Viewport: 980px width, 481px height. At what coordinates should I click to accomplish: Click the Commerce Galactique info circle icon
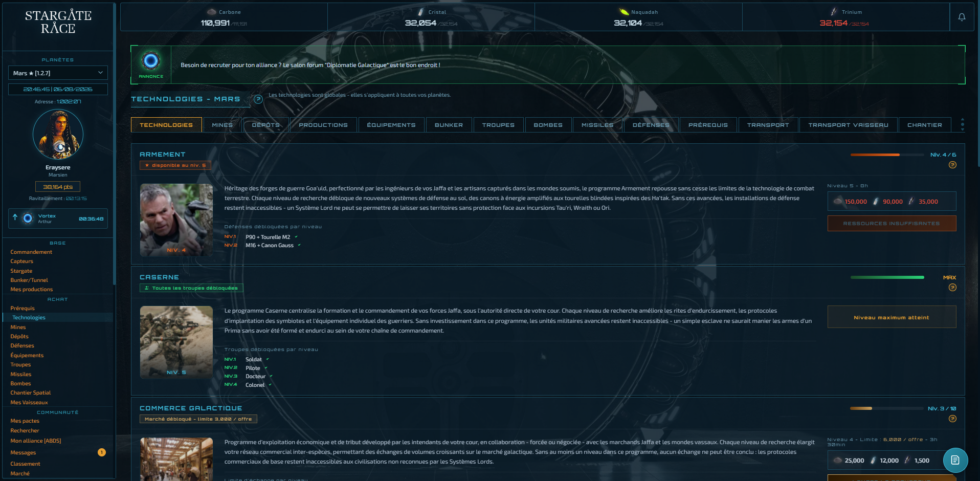point(952,419)
